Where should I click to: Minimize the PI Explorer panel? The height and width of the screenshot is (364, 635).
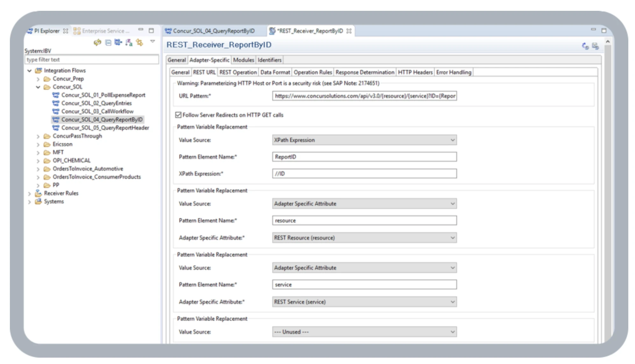pos(140,30)
